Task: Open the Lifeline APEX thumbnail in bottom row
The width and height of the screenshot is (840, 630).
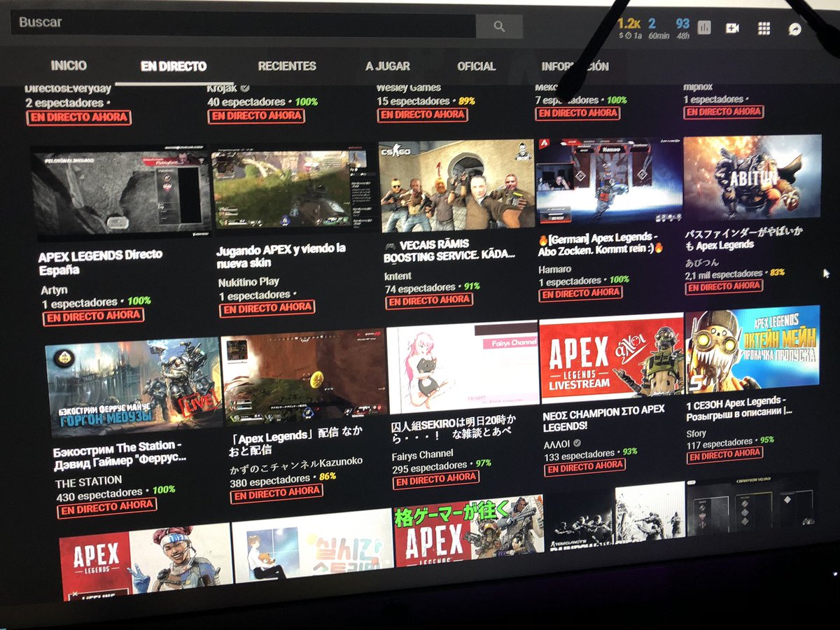Action: (145, 563)
